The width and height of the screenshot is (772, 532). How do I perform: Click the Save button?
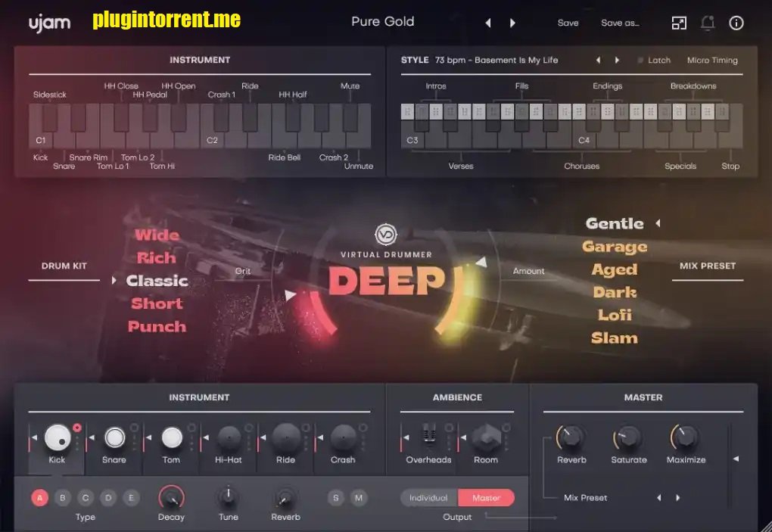[x=568, y=23]
